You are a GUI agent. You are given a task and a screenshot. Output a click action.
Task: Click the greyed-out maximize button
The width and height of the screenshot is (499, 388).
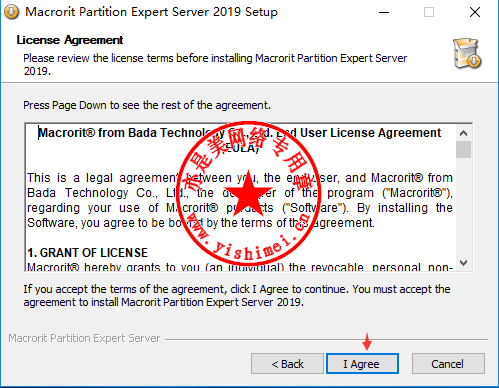point(429,12)
